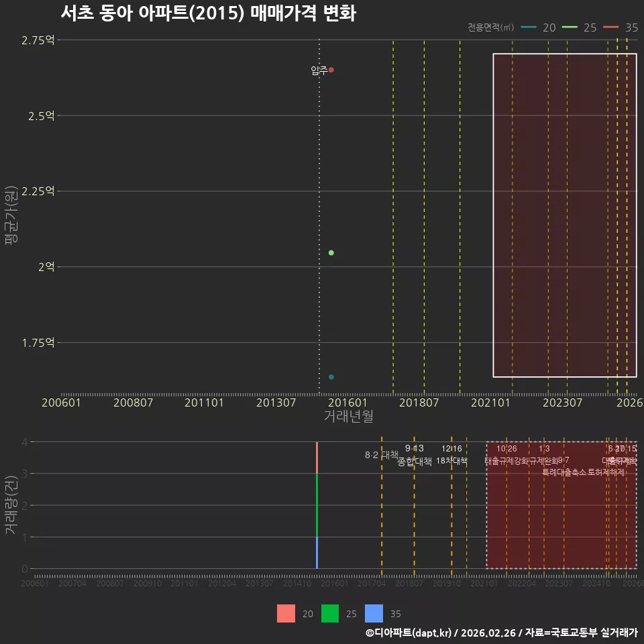Screen dimensions: 644x644
Task: Click 201307 on the price chart x-axis
Action: 276,402
